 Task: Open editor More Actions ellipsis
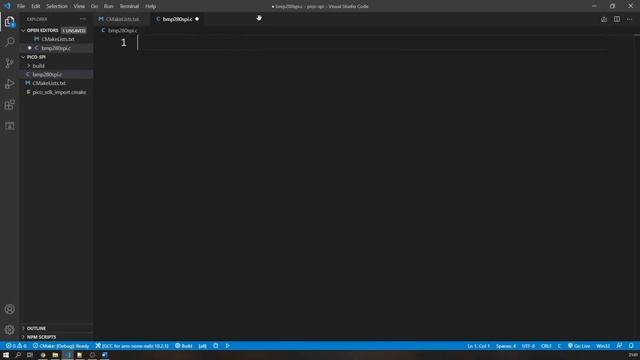(629, 19)
